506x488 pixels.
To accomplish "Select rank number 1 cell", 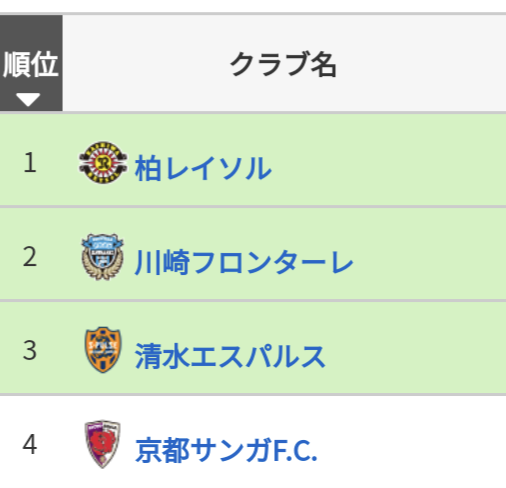I will click(x=30, y=162).
